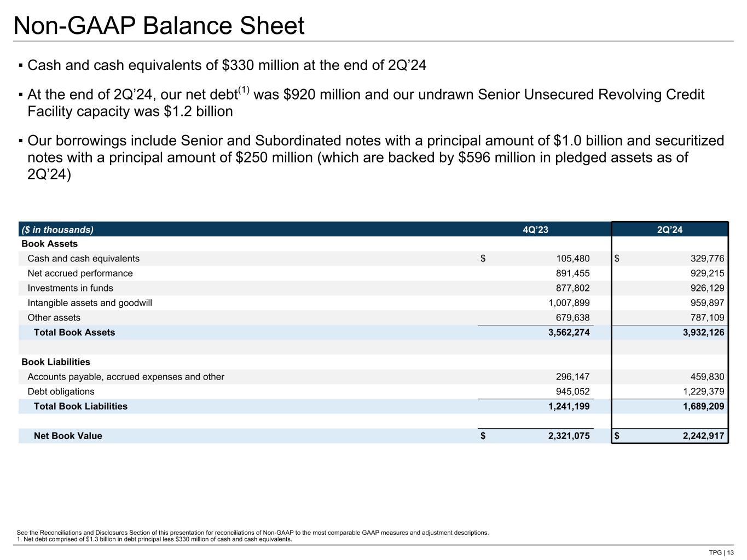Select the 2Q'24 column header

click(669, 230)
